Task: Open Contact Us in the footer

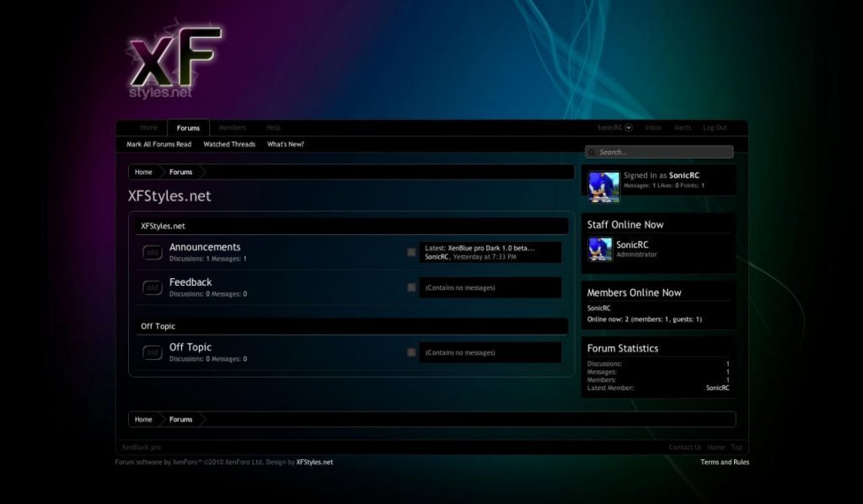Action: (685, 448)
